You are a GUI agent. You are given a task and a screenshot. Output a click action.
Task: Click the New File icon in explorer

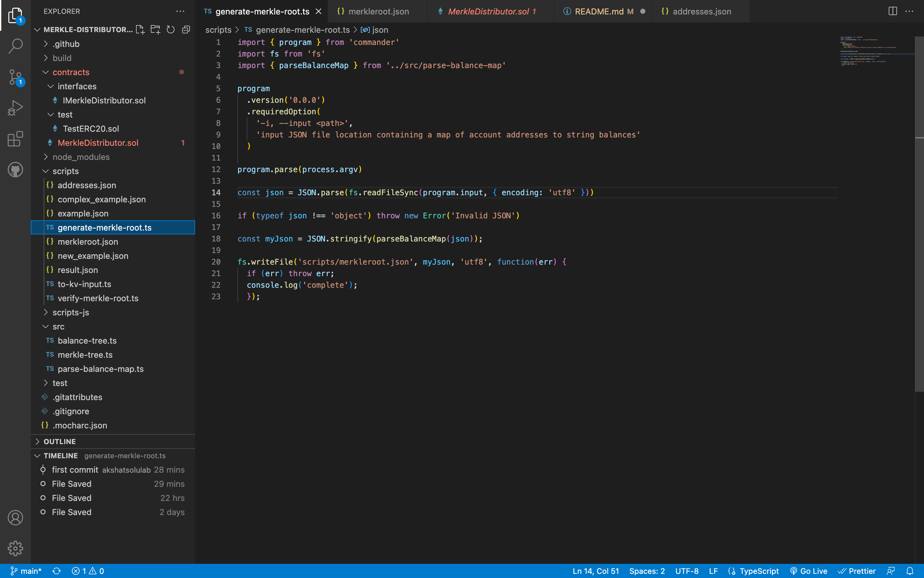click(x=140, y=30)
